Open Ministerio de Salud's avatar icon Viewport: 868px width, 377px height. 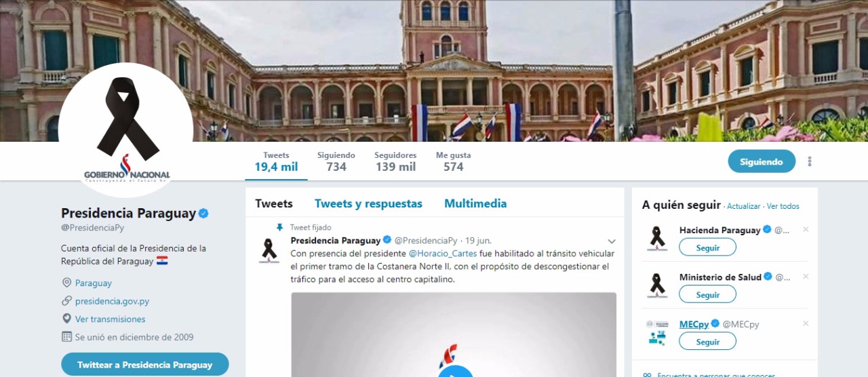coord(657,286)
